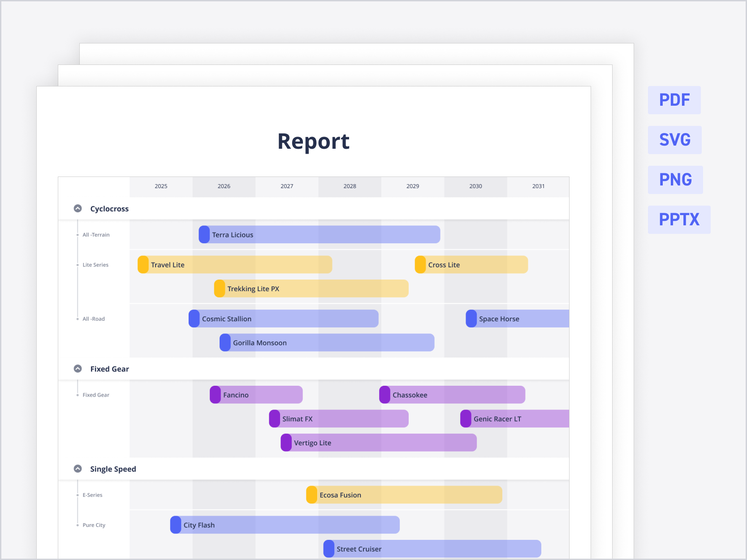Collapse the Cyclocross group chevron
This screenshot has height=560, width=747.
(x=78, y=208)
